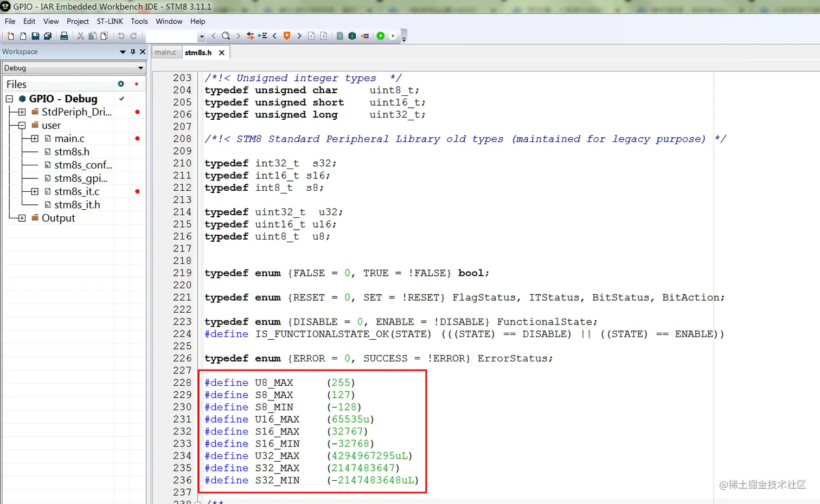Click the checkmark beside GPIO - Debug
Screen dimensions: 820x504
[x=121, y=99]
